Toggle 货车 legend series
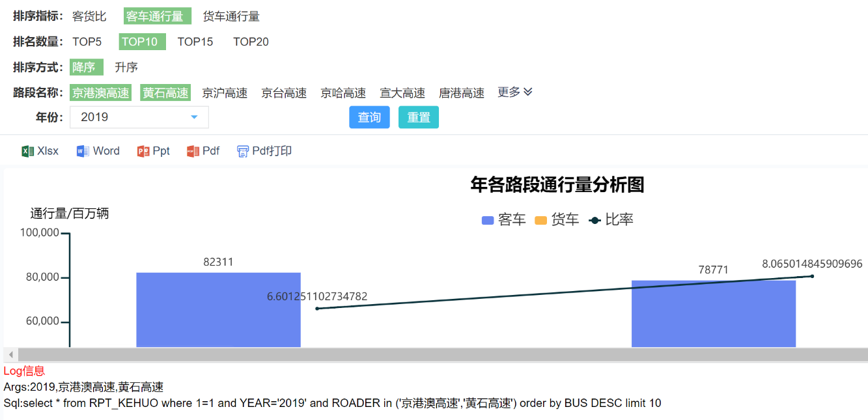Image resolution: width=868 pixels, height=420 pixels. (x=557, y=220)
